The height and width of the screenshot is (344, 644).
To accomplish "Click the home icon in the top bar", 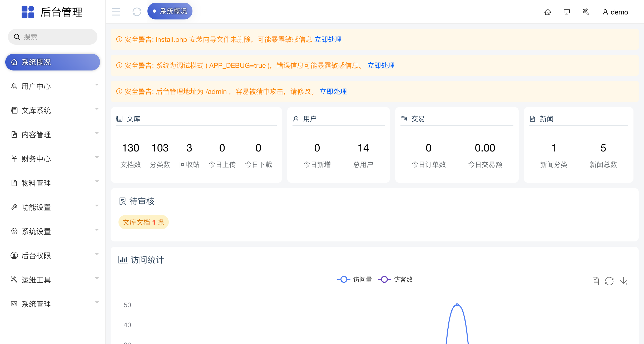I will pyautogui.click(x=548, y=12).
